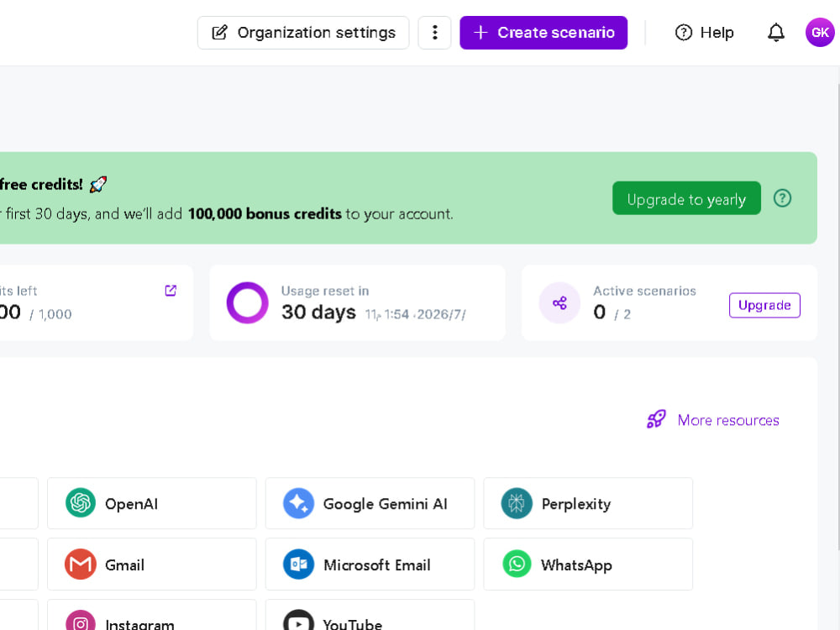Click the Active scenarios share icon

tap(559, 302)
